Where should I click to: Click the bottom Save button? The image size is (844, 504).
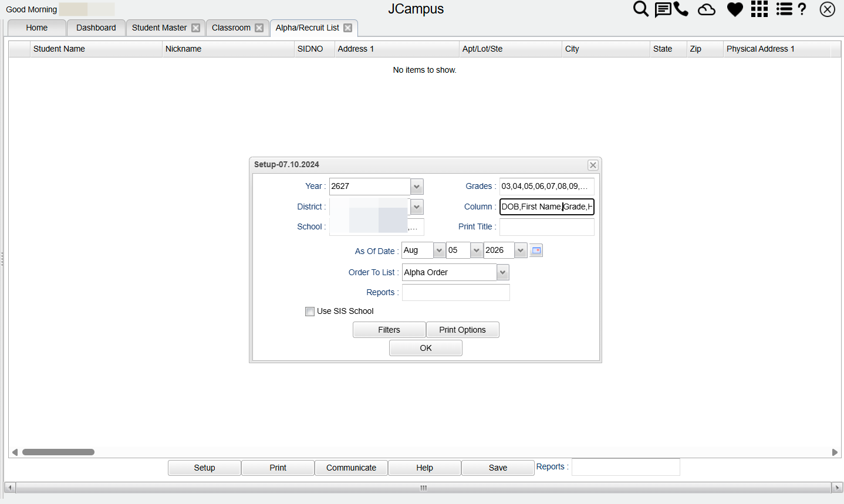498,468
